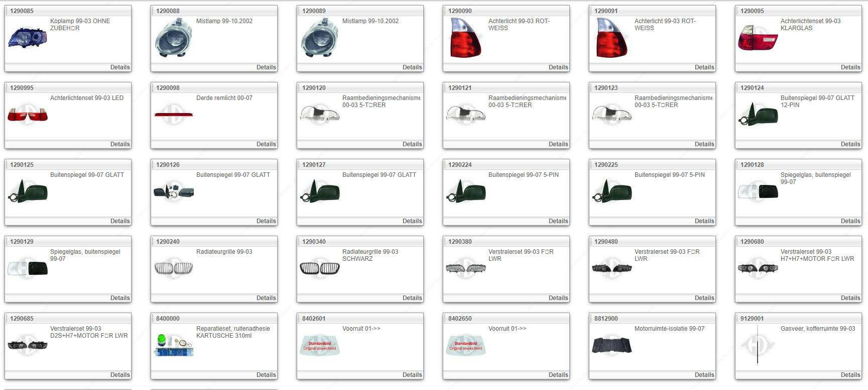Open the third brake light image 1290098
This screenshot has width=868, height=390.
pyautogui.click(x=174, y=115)
